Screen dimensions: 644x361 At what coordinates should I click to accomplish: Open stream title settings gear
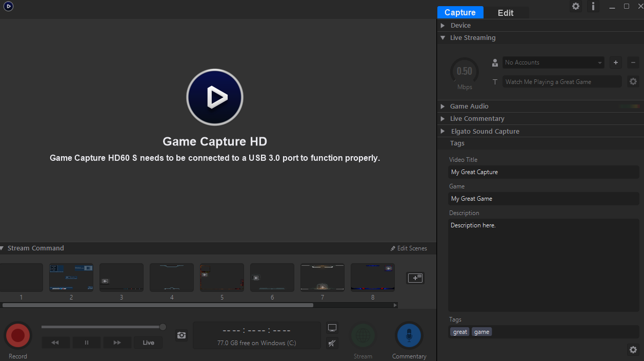click(633, 81)
